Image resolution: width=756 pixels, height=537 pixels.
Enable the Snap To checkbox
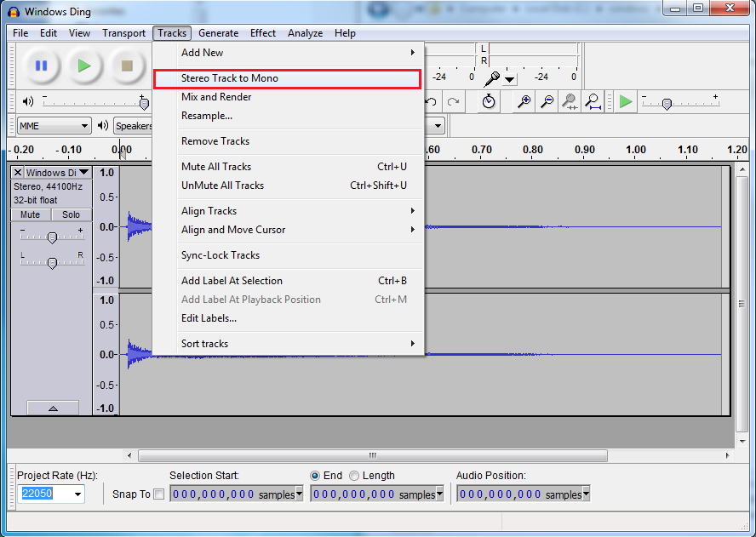(x=158, y=494)
